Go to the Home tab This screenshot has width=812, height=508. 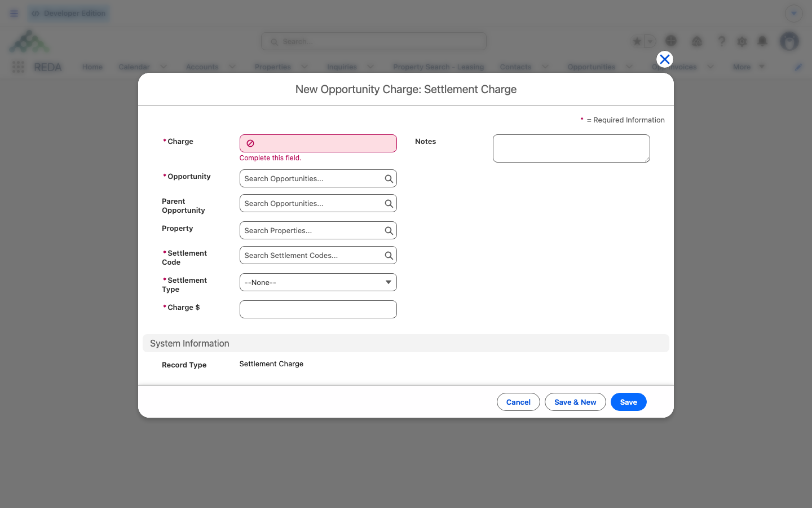92,67
